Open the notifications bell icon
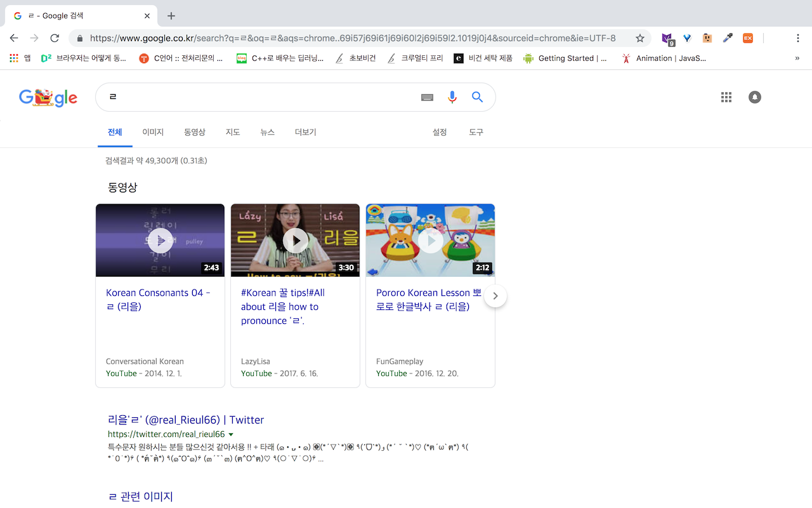 coord(754,97)
